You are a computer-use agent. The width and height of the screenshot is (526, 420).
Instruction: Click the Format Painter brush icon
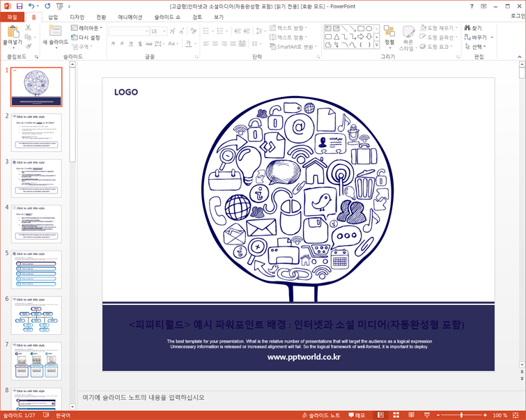[x=28, y=46]
